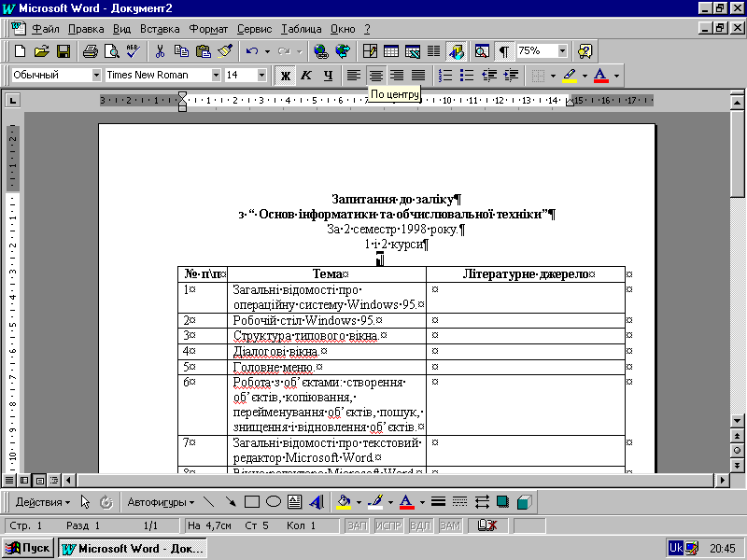
Task: Increase paragraph indent
Action: pos(511,76)
